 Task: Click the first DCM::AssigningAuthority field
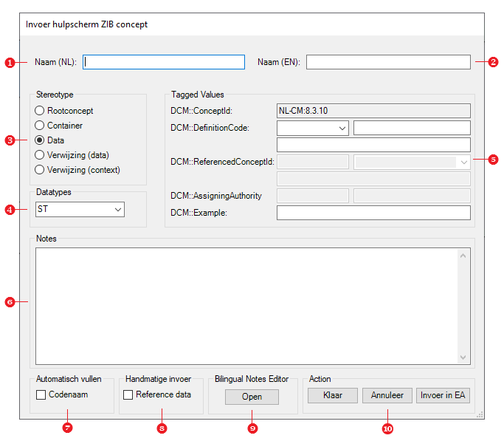coord(313,196)
